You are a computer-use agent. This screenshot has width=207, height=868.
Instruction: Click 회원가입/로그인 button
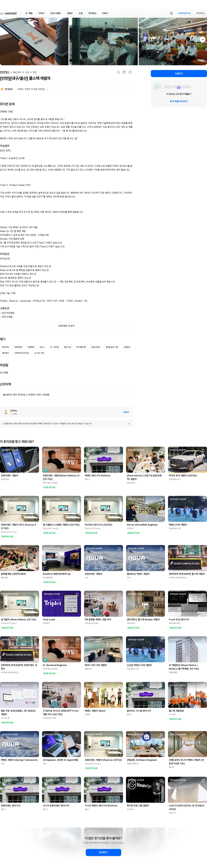coord(184,13)
